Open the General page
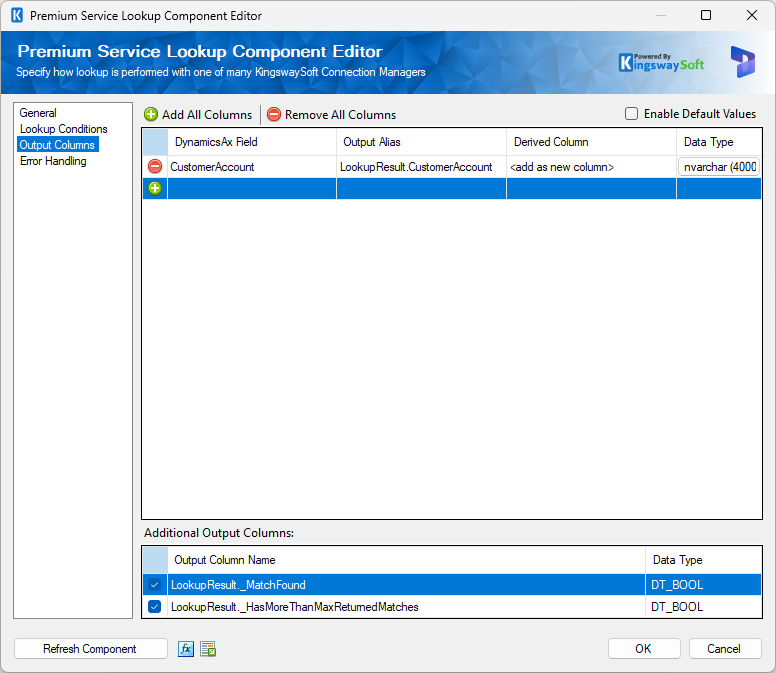This screenshot has height=673, width=776. click(x=38, y=113)
